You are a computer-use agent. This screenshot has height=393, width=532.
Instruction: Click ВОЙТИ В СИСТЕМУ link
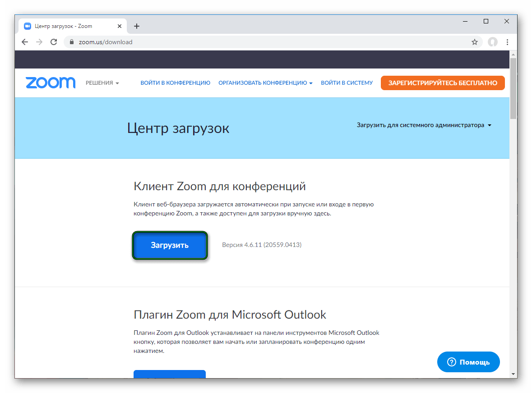(x=347, y=83)
